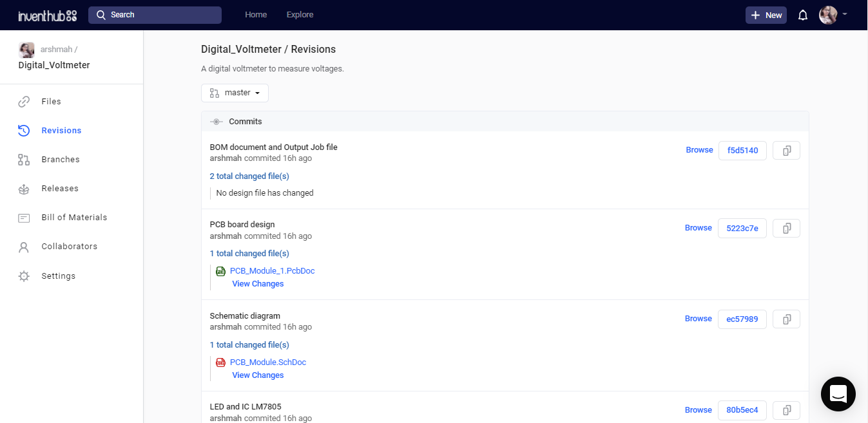Click the Bill of Materials sidebar icon

pos(24,218)
